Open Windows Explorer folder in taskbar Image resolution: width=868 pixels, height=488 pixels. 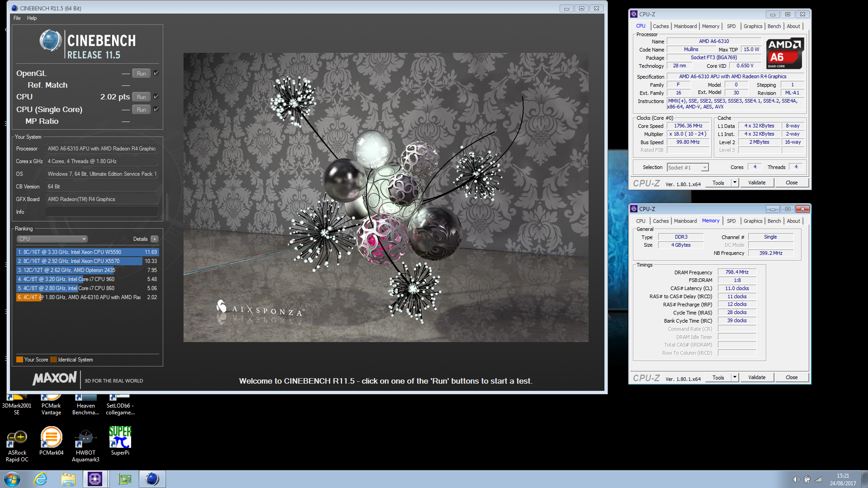click(68, 479)
